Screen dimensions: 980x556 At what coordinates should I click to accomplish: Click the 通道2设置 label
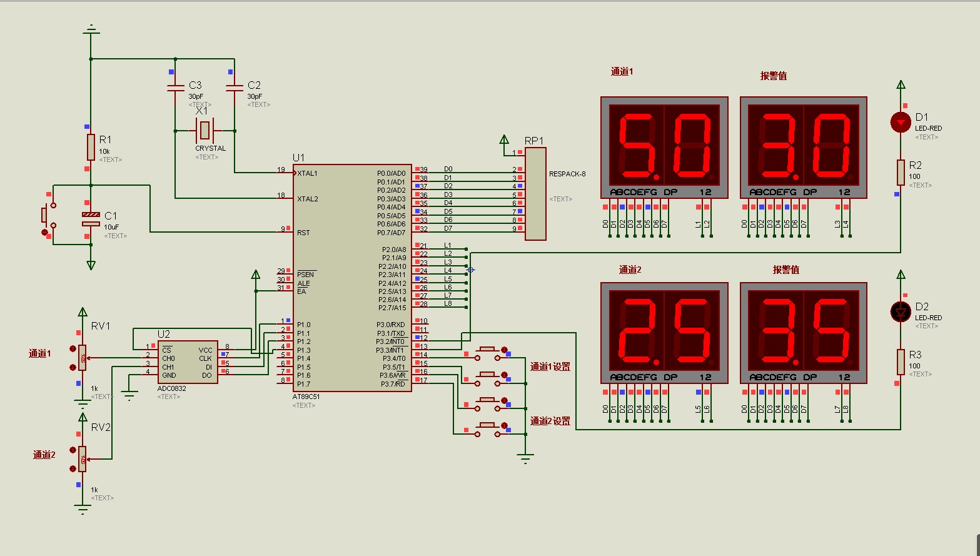550,422
